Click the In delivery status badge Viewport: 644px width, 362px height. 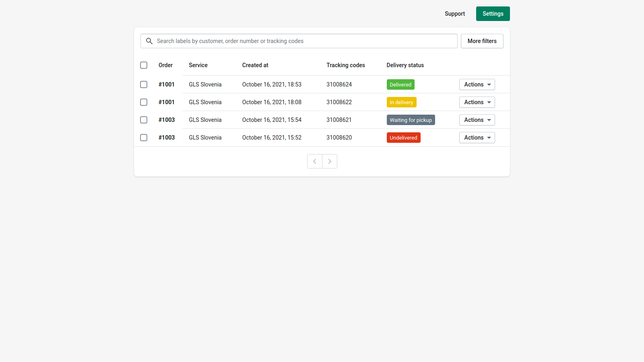401,102
